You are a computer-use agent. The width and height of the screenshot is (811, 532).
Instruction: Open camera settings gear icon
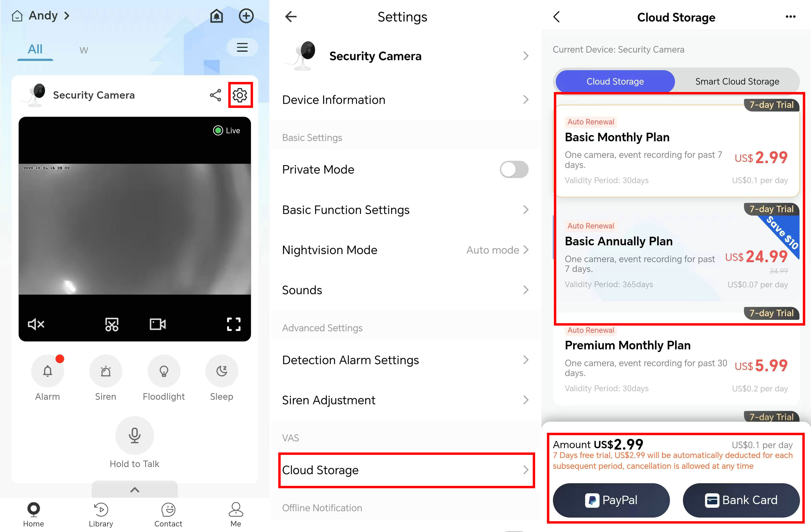pos(240,95)
